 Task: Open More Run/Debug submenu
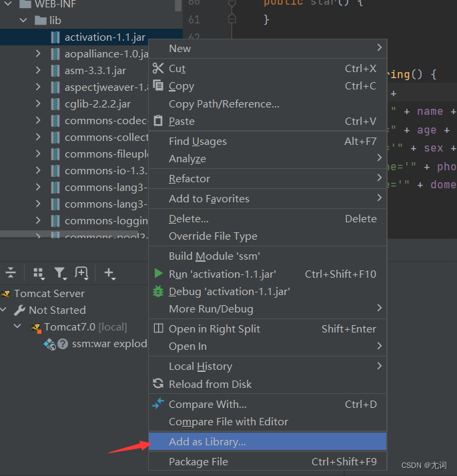click(x=268, y=308)
